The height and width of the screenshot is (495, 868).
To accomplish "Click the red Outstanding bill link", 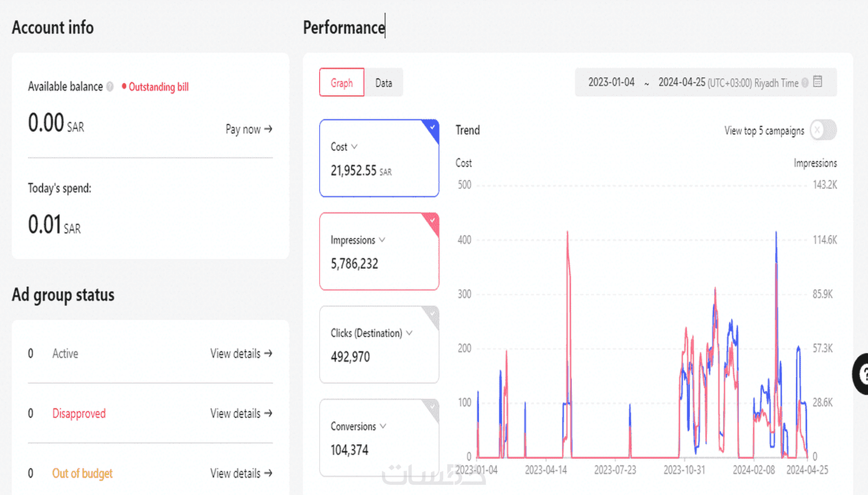I will (158, 87).
